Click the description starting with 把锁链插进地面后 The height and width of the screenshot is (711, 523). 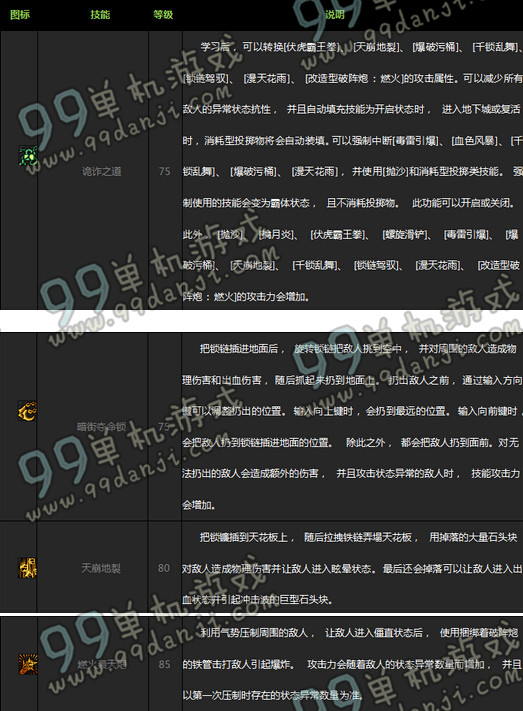click(352, 427)
